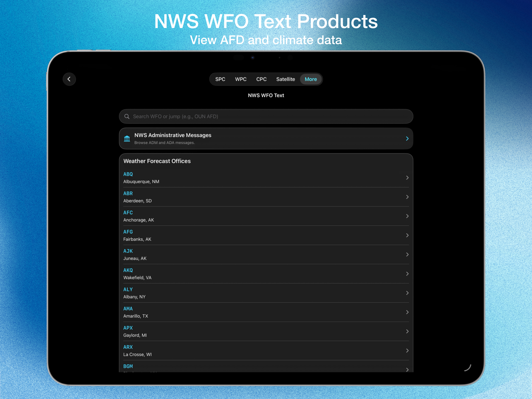The width and height of the screenshot is (532, 399).
Task: Open the AJK office code
Action: 128,251
